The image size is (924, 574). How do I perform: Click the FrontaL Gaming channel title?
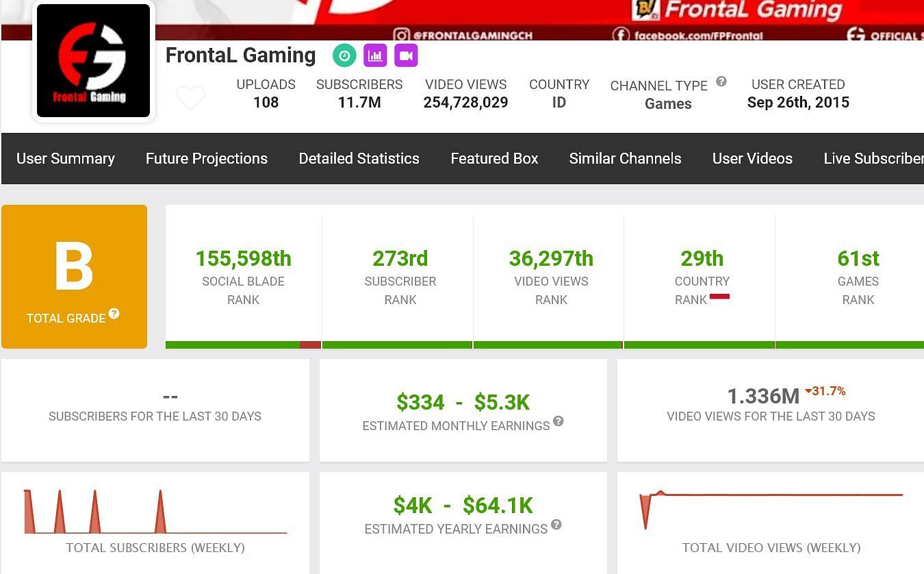[x=241, y=55]
